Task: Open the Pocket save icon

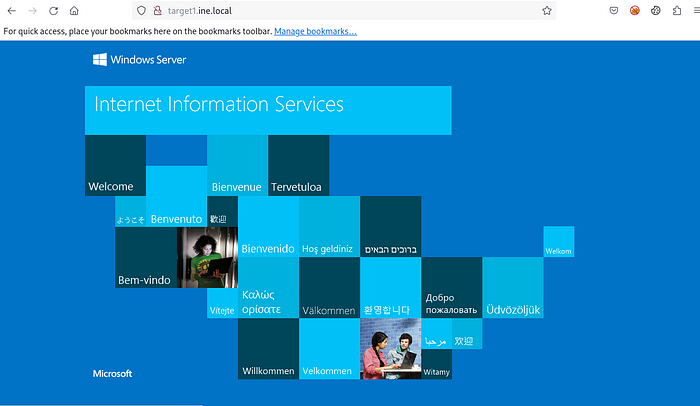Action: (614, 11)
